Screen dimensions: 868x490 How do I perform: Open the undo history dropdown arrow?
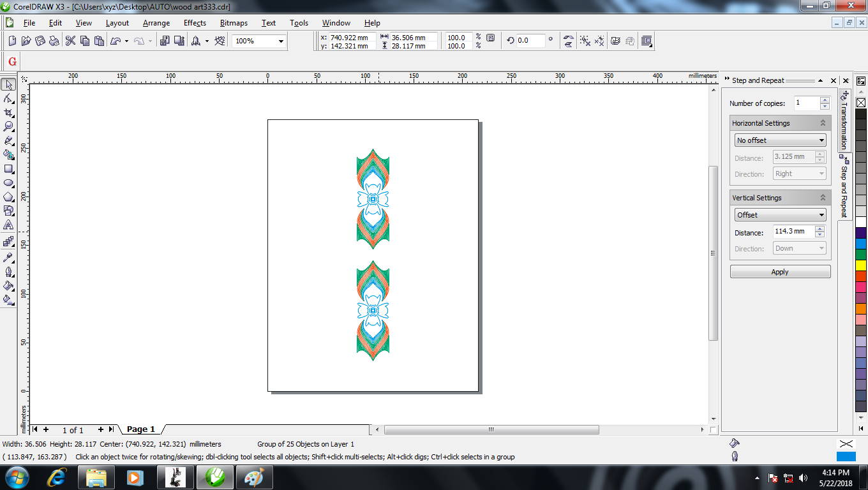tap(126, 41)
